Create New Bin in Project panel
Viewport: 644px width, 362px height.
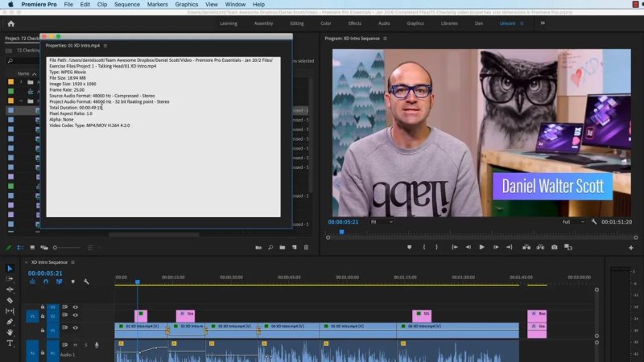coord(283,248)
